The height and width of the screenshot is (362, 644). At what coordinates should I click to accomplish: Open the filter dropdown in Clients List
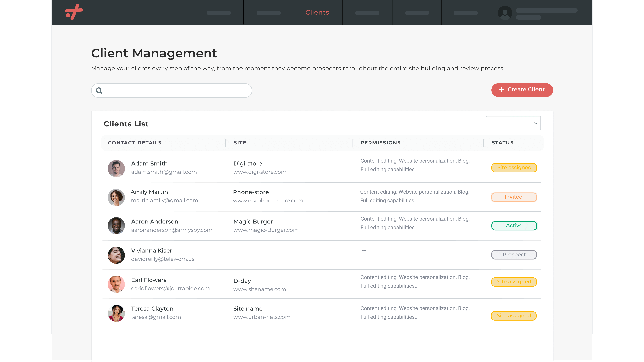tap(513, 123)
